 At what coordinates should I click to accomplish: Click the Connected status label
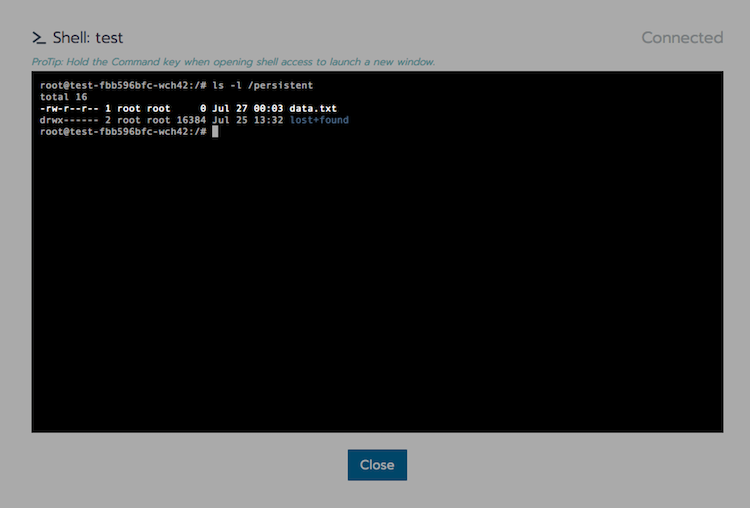pyautogui.click(x=681, y=38)
